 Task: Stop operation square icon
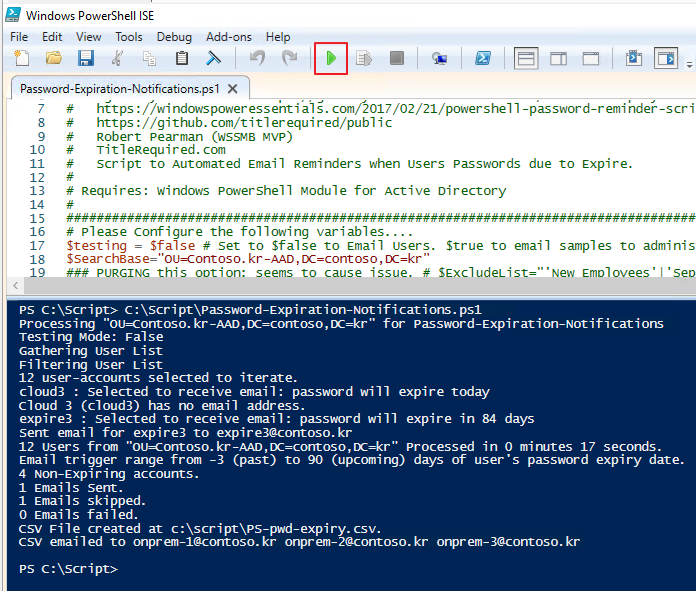click(x=396, y=58)
